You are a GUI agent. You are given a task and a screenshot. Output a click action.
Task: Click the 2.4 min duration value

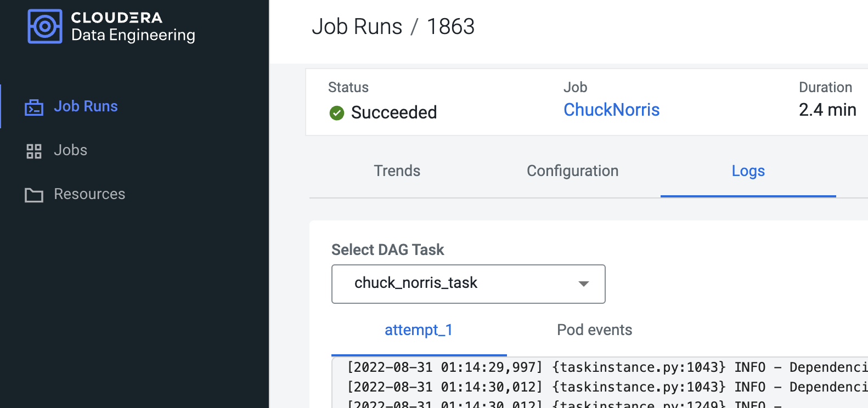tap(827, 110)
